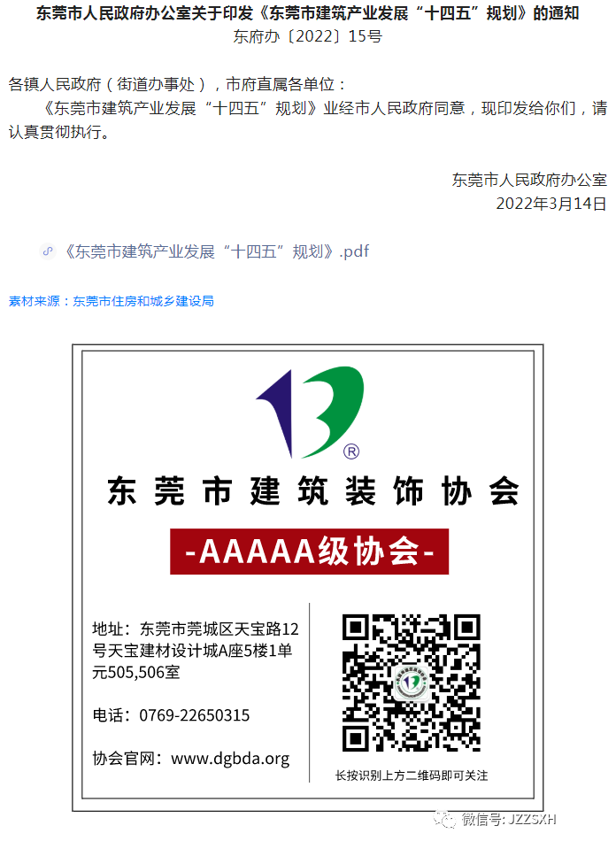Screen dimensions: 616x841
Task: Click the phone number 0769-22650315
Action: click(x=195, y=715)
